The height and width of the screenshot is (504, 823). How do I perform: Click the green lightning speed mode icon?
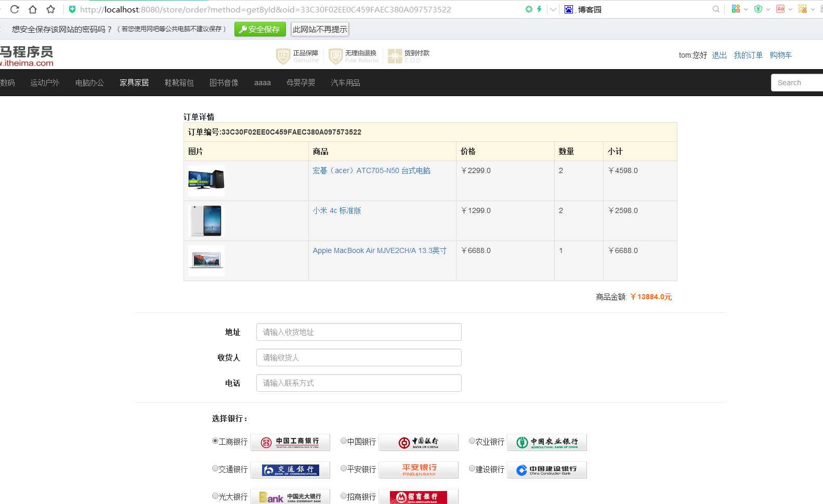539,9
